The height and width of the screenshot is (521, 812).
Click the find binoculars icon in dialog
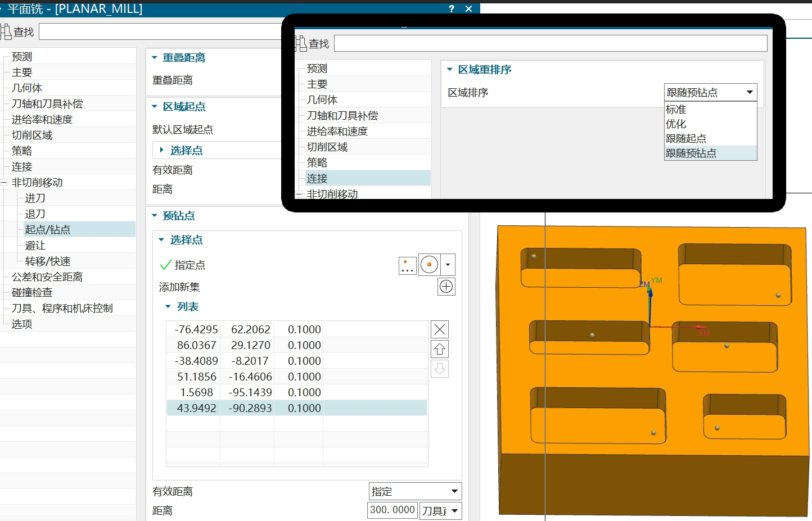pos(6,31)
